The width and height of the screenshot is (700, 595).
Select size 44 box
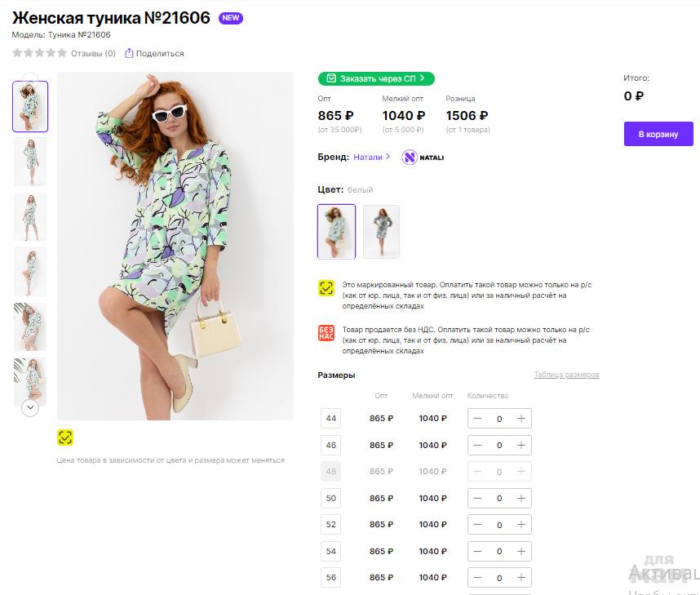coord(331,419)
